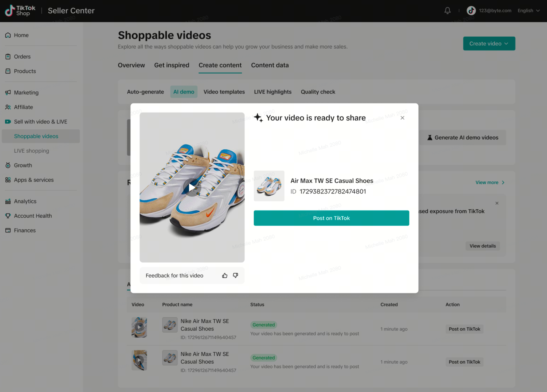
Task: Switch to the Content data tab
Action: click(270, 65)
